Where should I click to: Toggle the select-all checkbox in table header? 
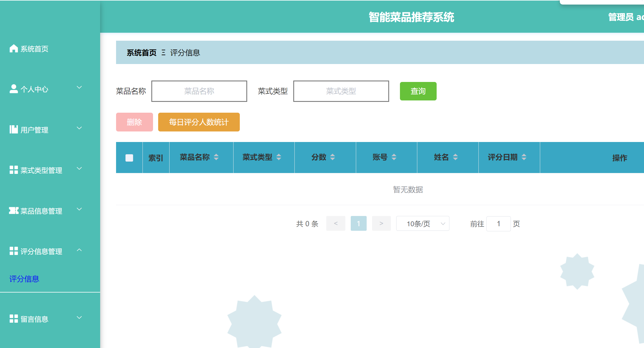pyautogui.click(x=129, y=157)
